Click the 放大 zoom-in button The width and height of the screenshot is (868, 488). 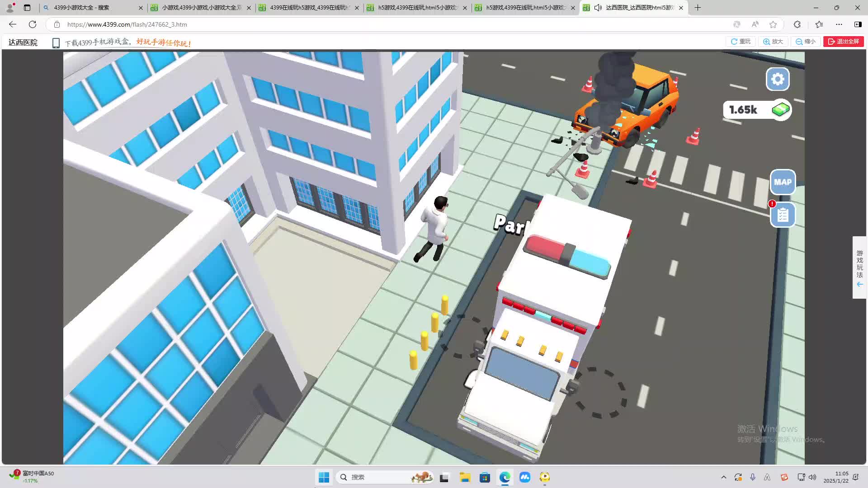(x=773, y=42)
